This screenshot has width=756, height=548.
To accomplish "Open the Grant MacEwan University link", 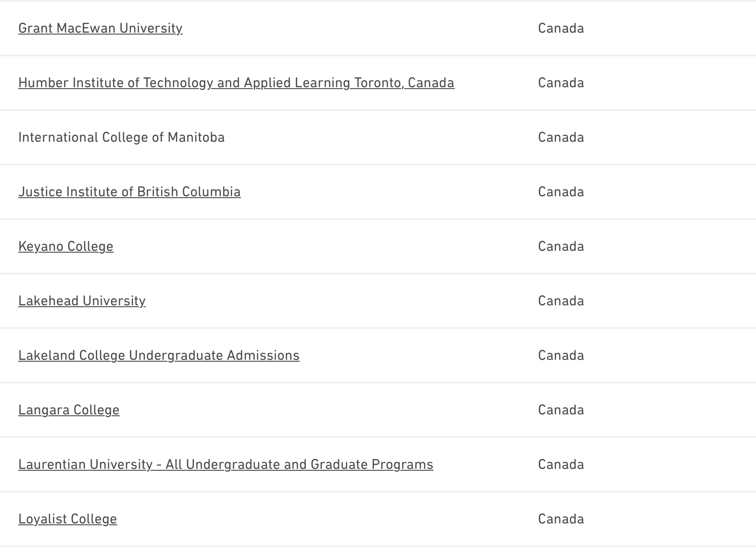I will (x=100, y=28).
